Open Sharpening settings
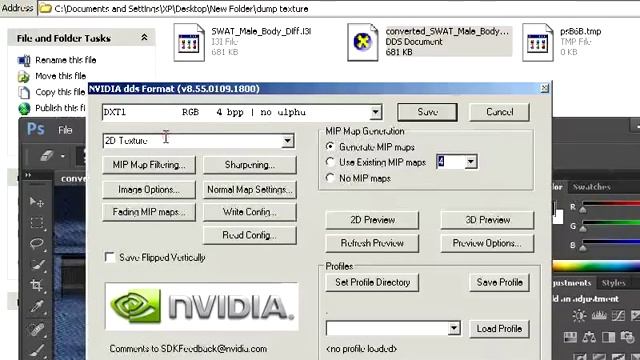The height and width of the screenshot is (360, 640). click(249, 165)
